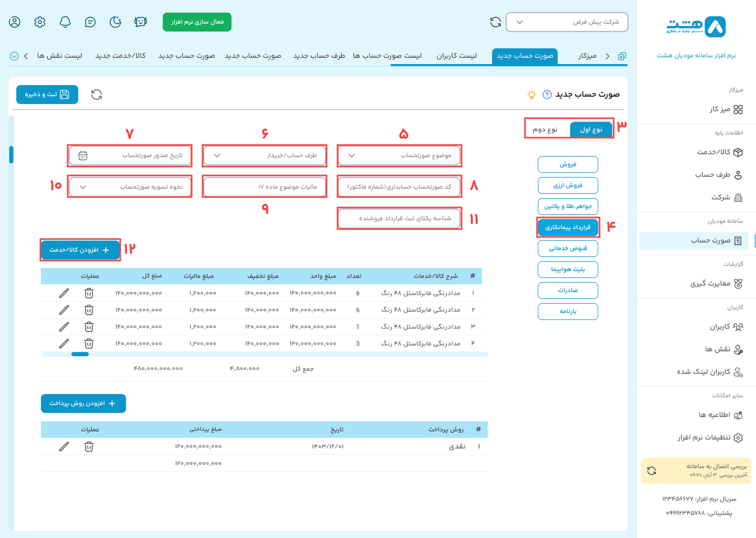Image resolution: width=756 pixels, height=538 pixels.
Task: Open the notifications bell icon
Action: pos(65,22)
